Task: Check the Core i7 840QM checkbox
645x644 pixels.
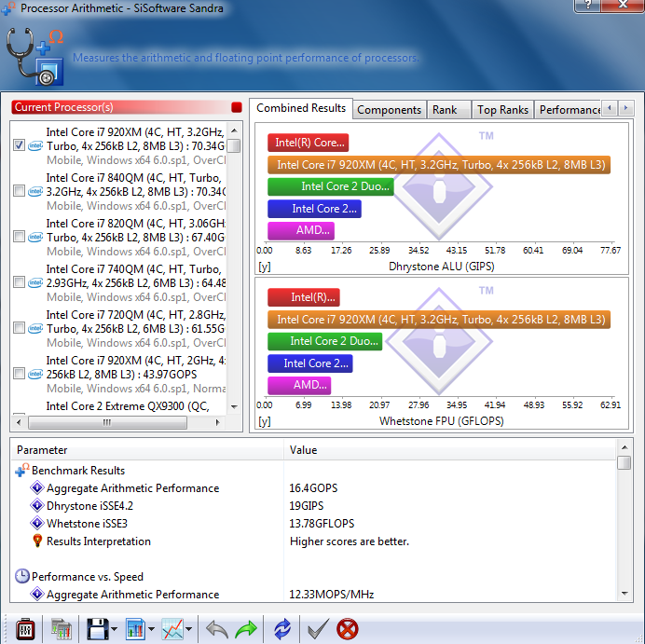Action: (x=19, y=191)
